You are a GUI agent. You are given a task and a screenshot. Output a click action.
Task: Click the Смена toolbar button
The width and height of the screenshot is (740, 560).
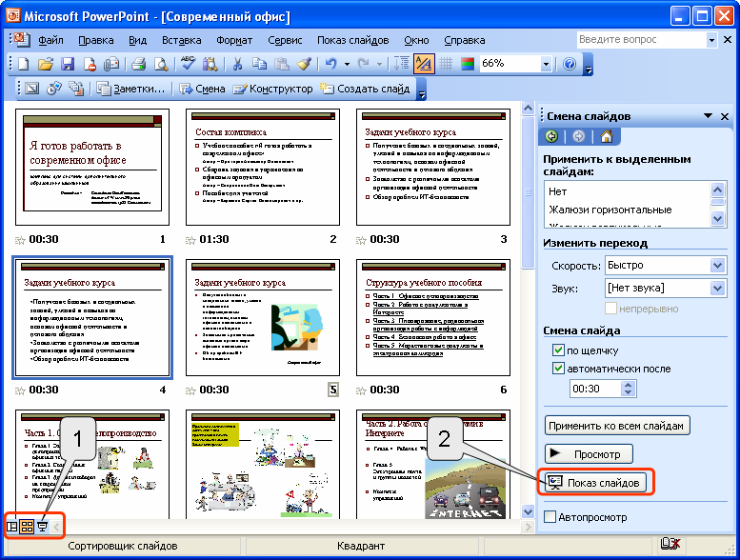pos(202,89)
